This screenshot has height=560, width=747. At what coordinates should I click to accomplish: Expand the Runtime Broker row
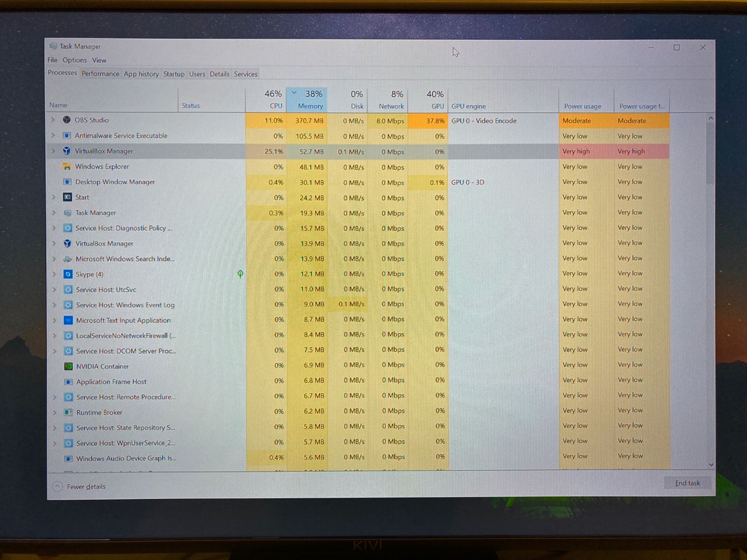coord(55,412)
